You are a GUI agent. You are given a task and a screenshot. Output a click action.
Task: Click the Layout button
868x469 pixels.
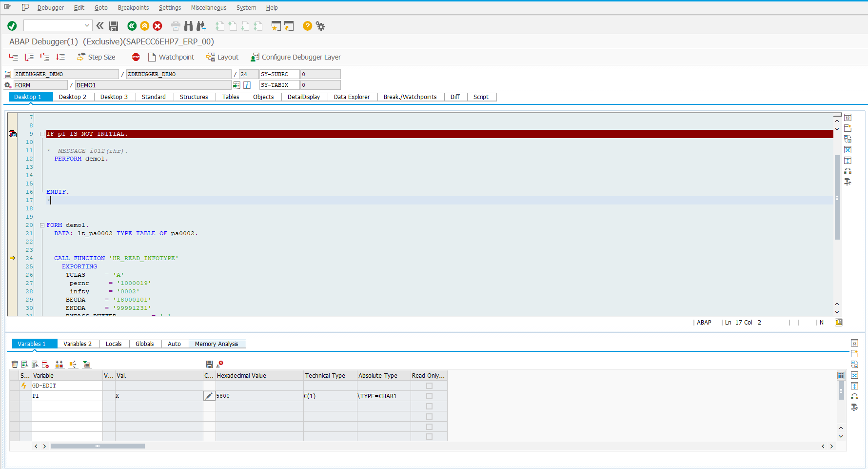pyautogui.click(x=222, y=57)
